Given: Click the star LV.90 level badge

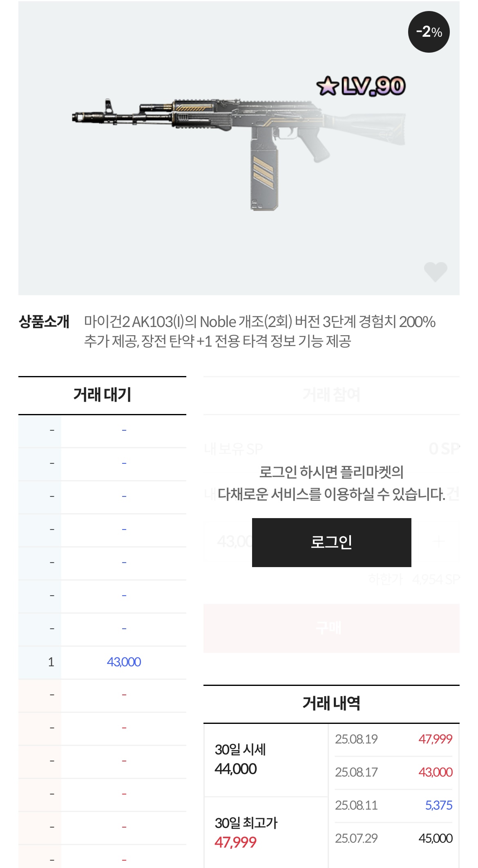Looking at the screenshot, I should click(361, 86).
